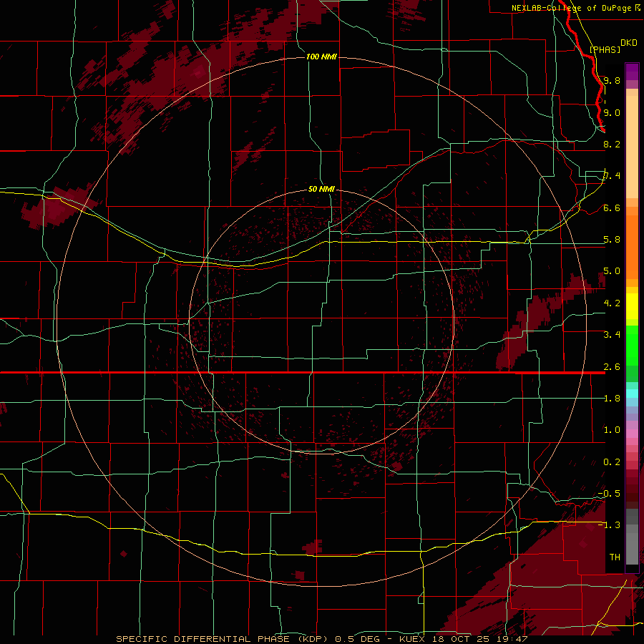Click the 3.4 scale value
This screenshot has width=644, height=644.
(612, 335)
